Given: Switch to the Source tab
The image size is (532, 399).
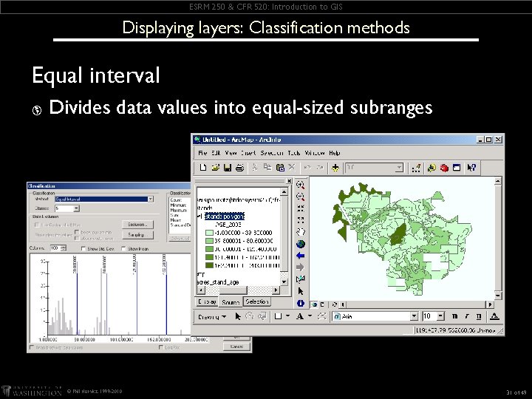Looking at the screenshot, I should click(231, 302).
